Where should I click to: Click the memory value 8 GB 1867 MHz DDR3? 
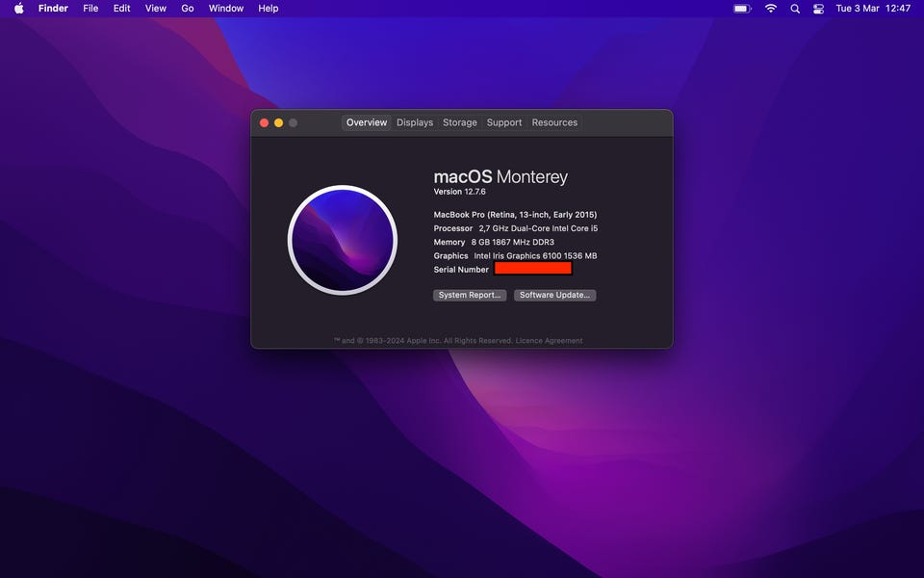pyautogui.click(x=513, y=242)
